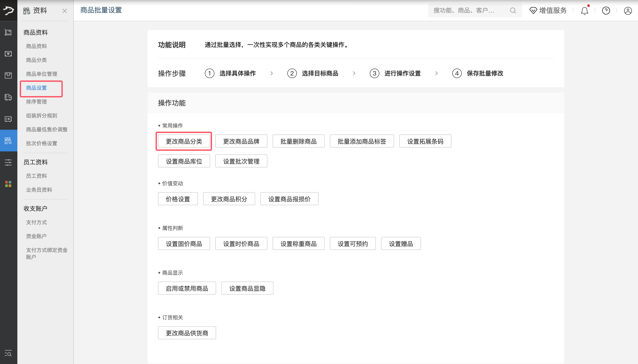Viewport: 638px width, 364px height.
Task: Click the 设置赠品 button
Action: click(401, 244)
